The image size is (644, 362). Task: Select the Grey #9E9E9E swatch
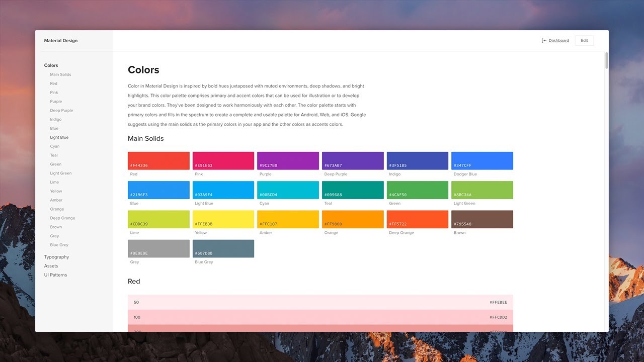click(158, 249)
